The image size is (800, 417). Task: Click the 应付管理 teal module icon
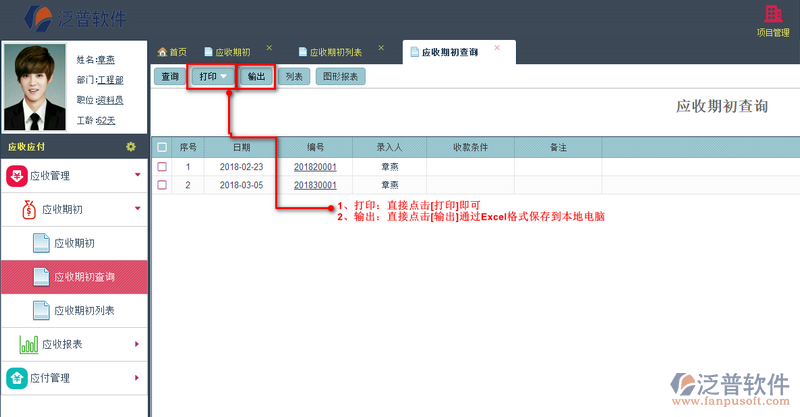point(16,378)
